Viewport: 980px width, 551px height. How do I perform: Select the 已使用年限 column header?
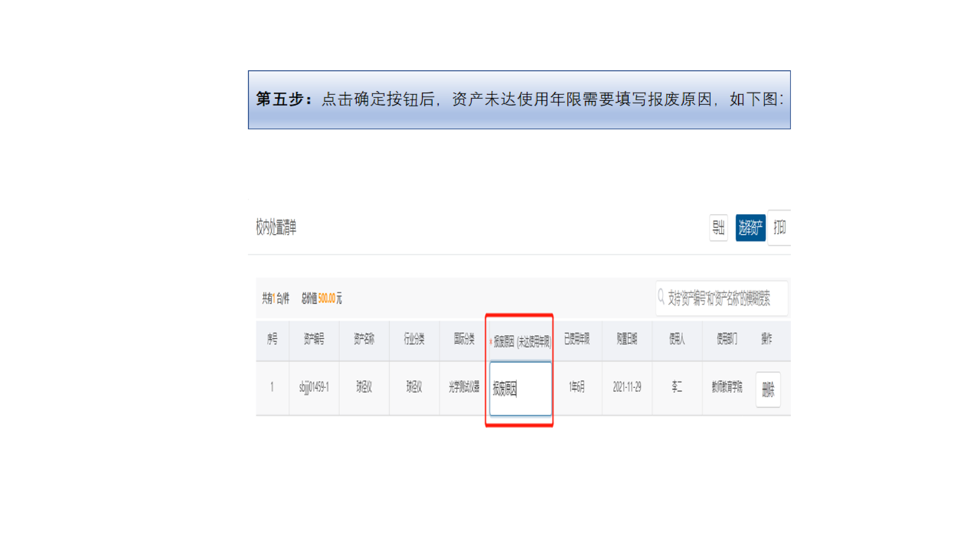point(577,338)
